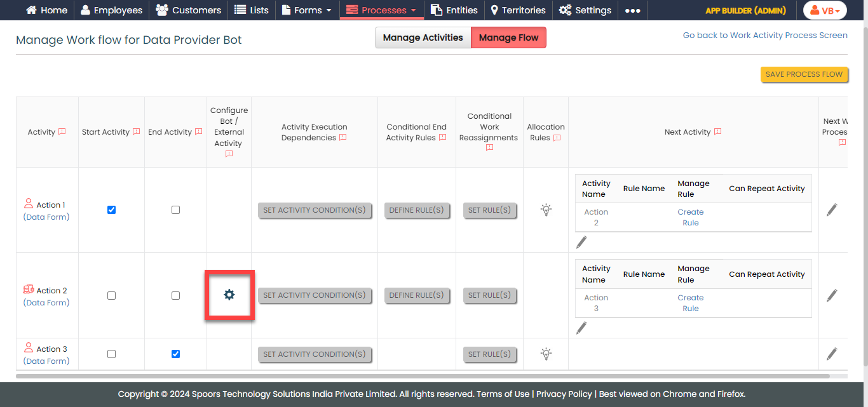The width and height of the screenshot is (868, 407).
Task: Edit Action 1 next activity using pencil below table
Action: 581,242
